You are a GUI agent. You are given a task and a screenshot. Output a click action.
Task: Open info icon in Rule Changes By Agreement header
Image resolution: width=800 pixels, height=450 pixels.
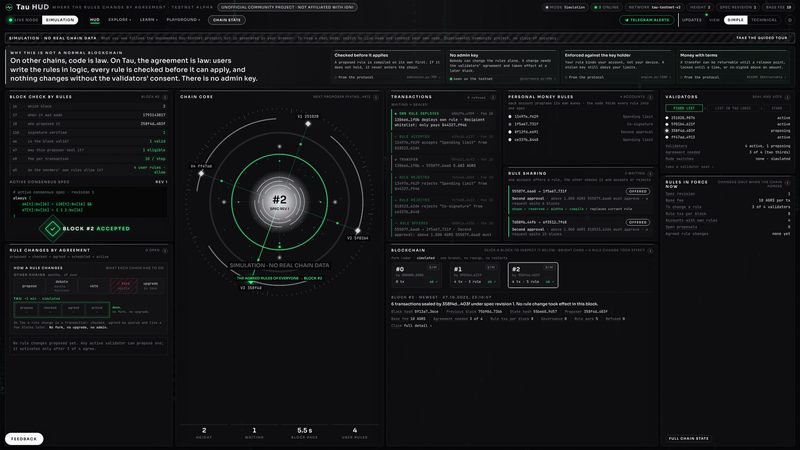pos(165,251)
